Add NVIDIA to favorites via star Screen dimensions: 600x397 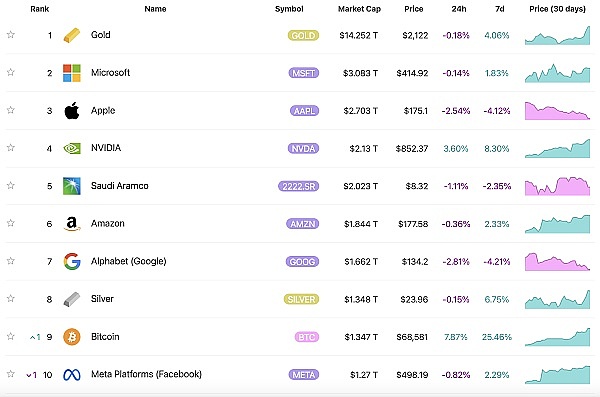coord(11,147)
